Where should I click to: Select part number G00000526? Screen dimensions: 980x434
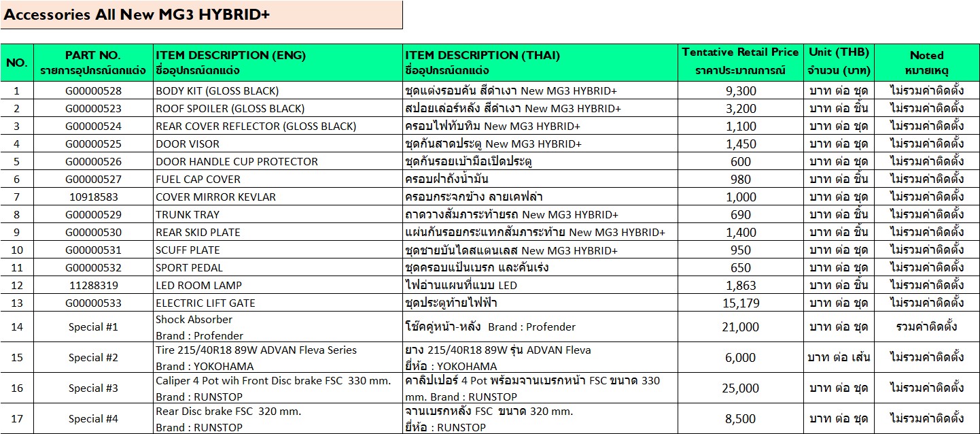93,161
